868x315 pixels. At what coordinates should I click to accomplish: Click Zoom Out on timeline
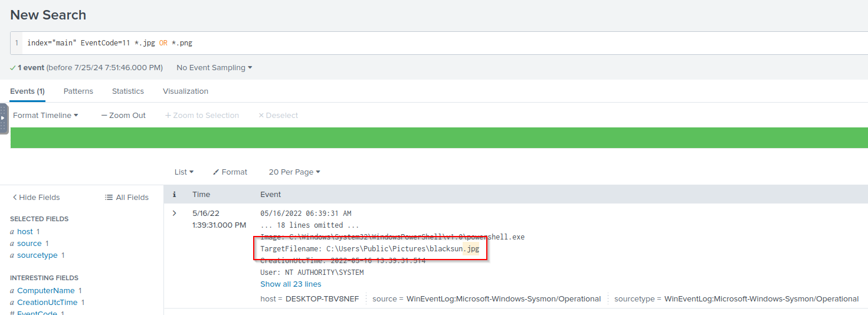123,116
